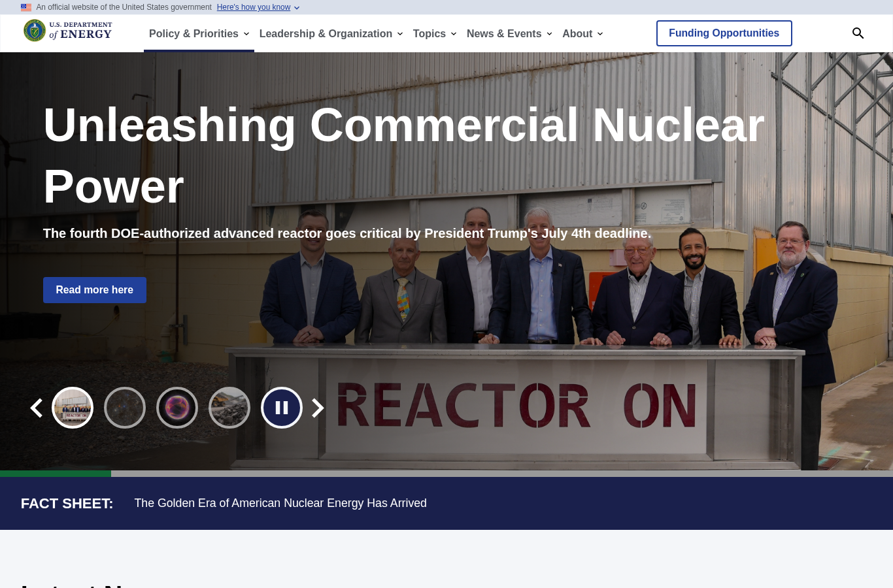This screenshot has width=893, height=588.
Task: Click the Read more here button
Action: click(95, 290)
